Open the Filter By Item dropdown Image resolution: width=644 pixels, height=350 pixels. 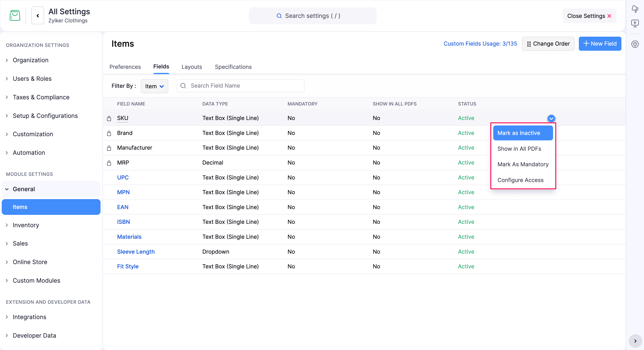154,86
